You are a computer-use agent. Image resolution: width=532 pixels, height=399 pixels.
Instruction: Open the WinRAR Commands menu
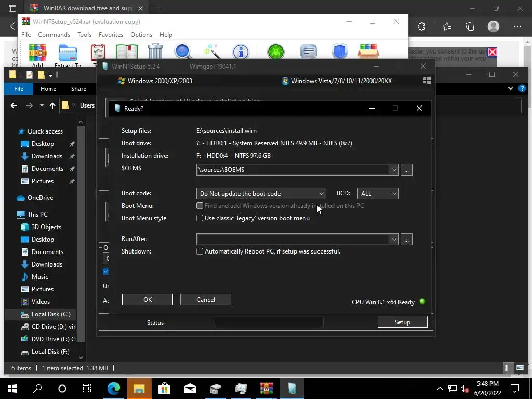click(54, 35)
